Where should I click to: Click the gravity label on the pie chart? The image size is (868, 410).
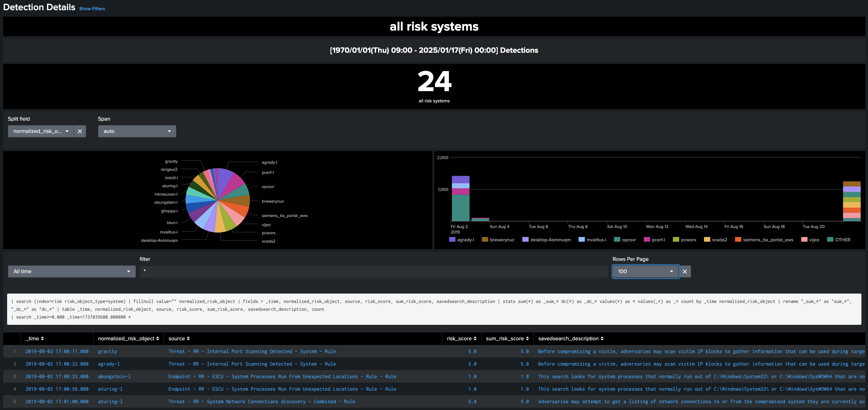coord(171,161)
